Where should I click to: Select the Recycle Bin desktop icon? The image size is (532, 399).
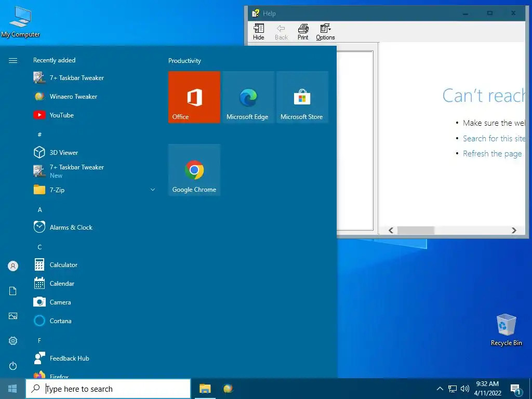pos(506,330)
